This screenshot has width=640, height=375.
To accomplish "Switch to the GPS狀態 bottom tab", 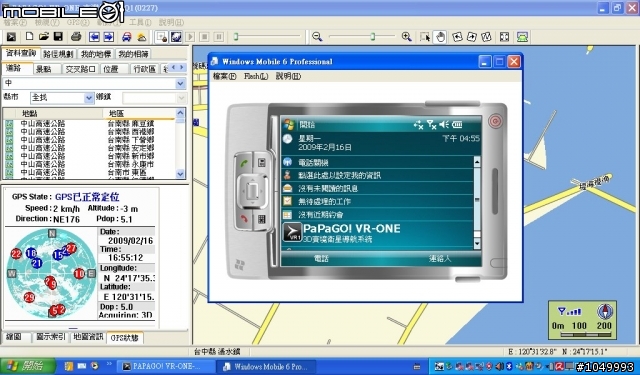I will 125,338.
